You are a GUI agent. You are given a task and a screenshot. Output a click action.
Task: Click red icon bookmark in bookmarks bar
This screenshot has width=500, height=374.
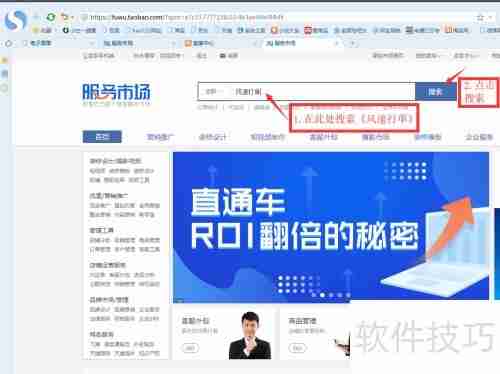coord(316,30)
